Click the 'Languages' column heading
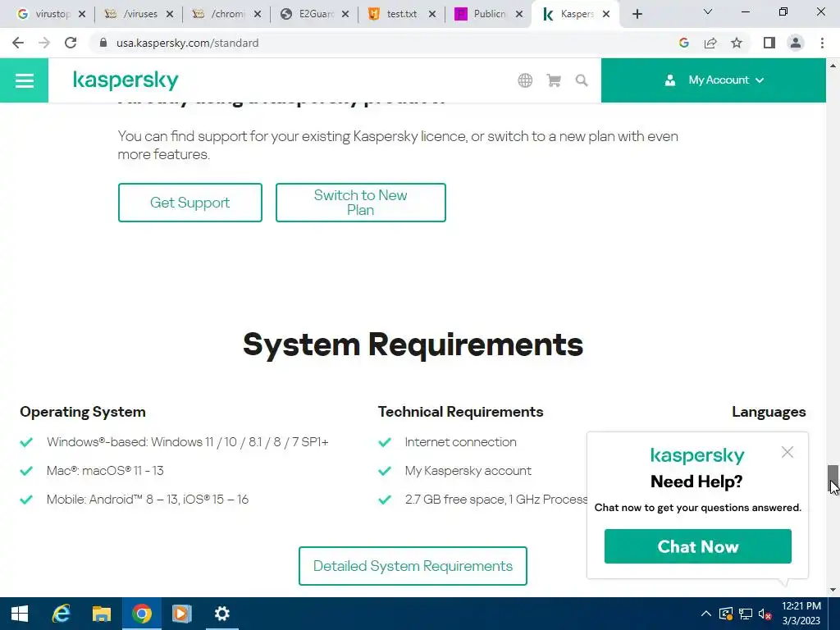 769,412
